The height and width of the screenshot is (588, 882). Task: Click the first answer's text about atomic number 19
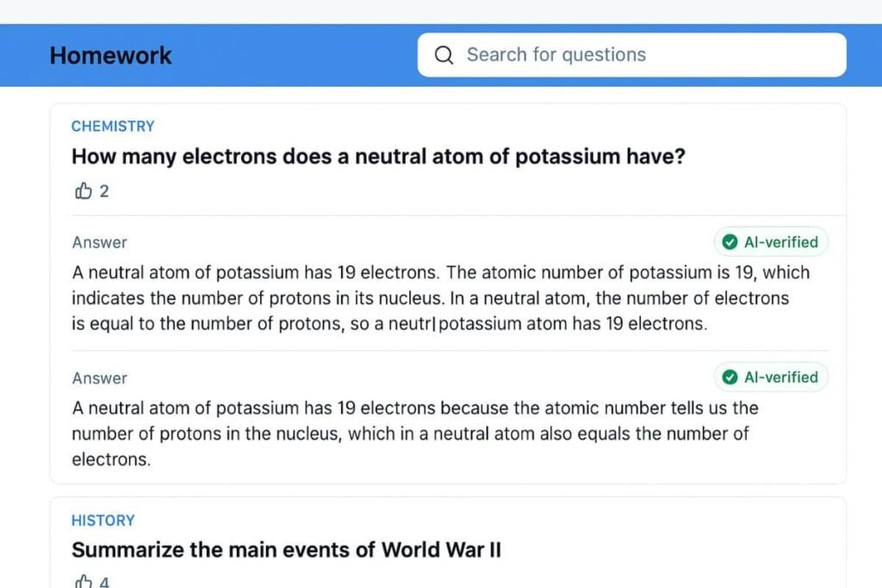(x=439, y=299)
